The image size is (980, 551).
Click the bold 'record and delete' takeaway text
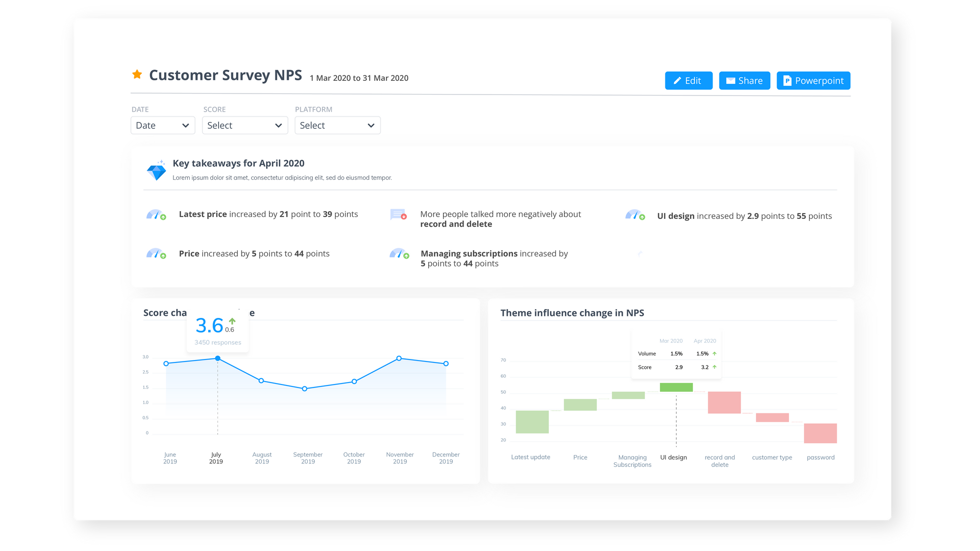click(x=456, y=224)
